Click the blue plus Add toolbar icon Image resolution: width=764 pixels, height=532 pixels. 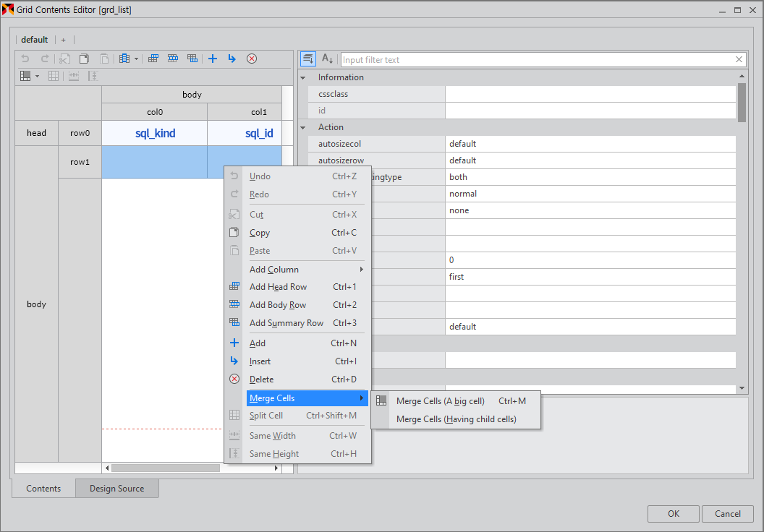pyautogui.click(x=213, y=59)
